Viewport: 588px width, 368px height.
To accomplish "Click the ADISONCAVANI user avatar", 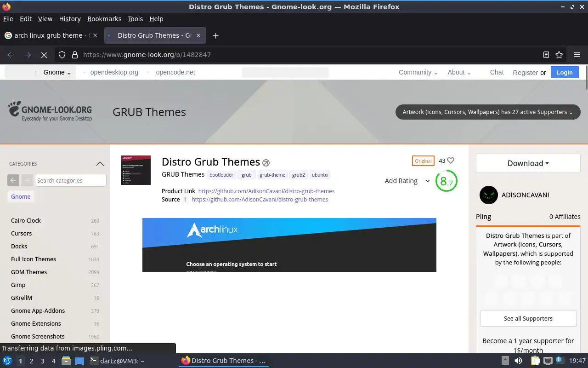I will tap(489, 195).
